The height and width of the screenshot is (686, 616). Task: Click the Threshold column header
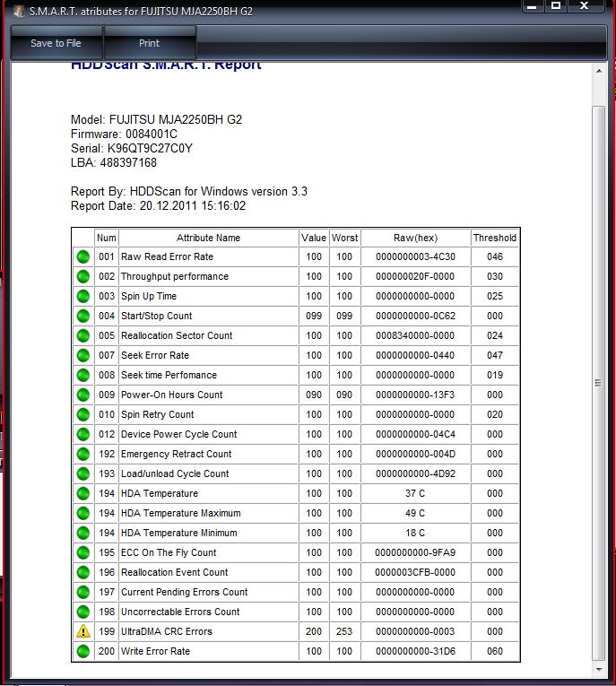click(x=495, y=238)
